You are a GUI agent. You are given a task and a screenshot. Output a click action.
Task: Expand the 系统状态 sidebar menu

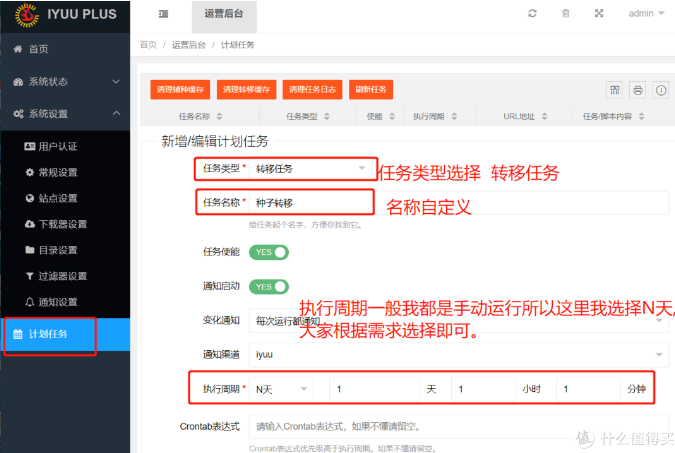(x=65, y=81)
